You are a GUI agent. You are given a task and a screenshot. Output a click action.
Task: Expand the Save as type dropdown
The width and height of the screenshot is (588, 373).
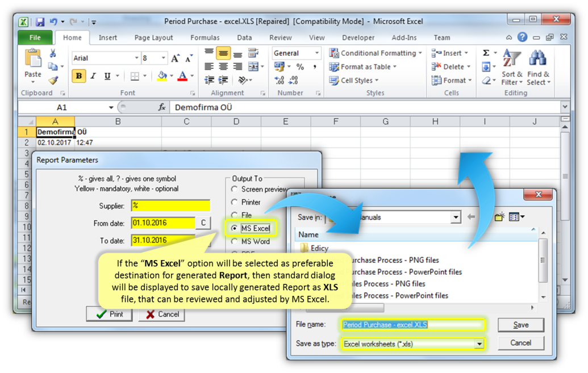pos(479,343)
